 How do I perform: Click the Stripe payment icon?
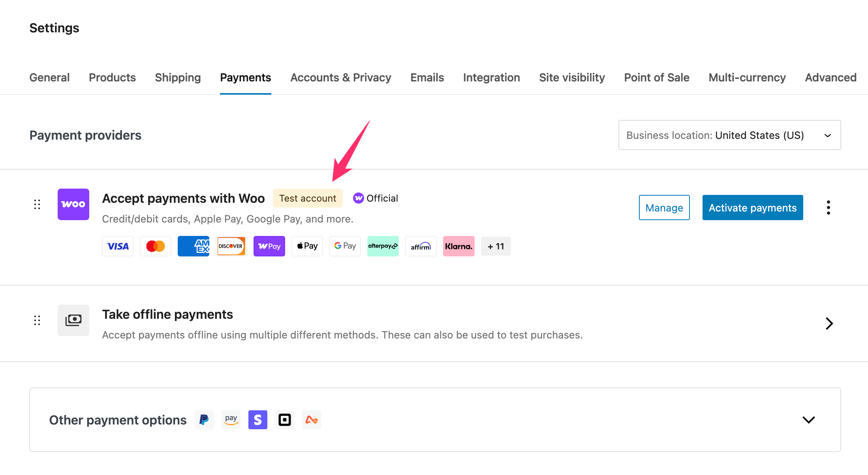pos(257,419)
